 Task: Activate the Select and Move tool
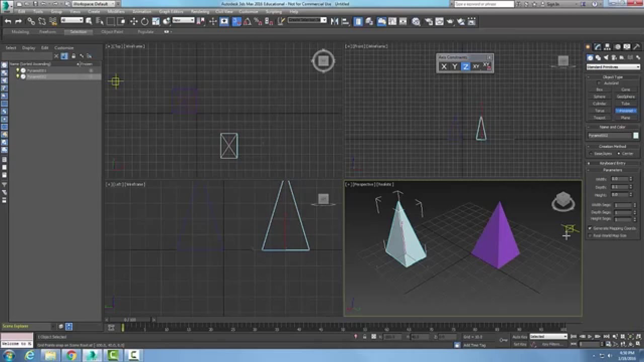(134, 21)
